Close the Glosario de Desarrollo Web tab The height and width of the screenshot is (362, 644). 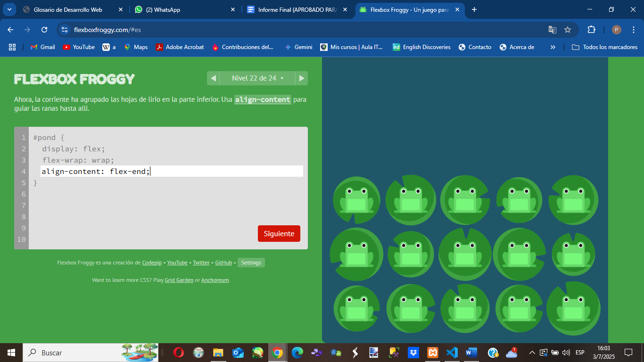(121, 9)
